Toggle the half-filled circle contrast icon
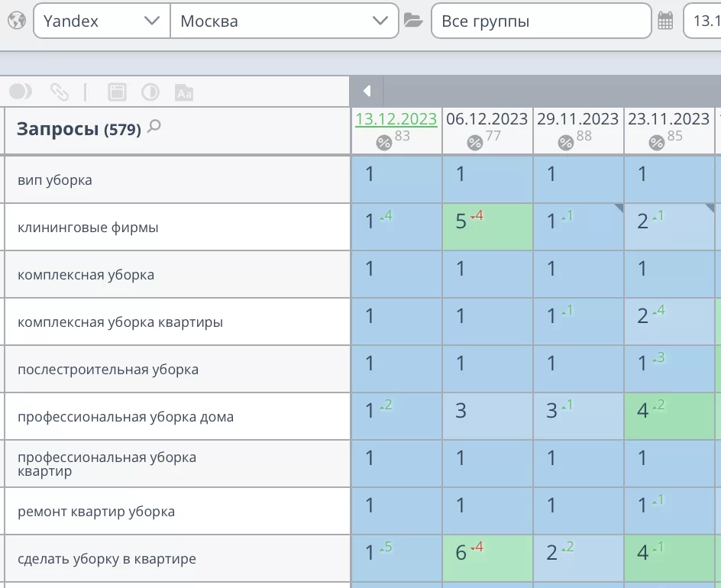This screenshot has width=721, height=588. coord(150,92)
